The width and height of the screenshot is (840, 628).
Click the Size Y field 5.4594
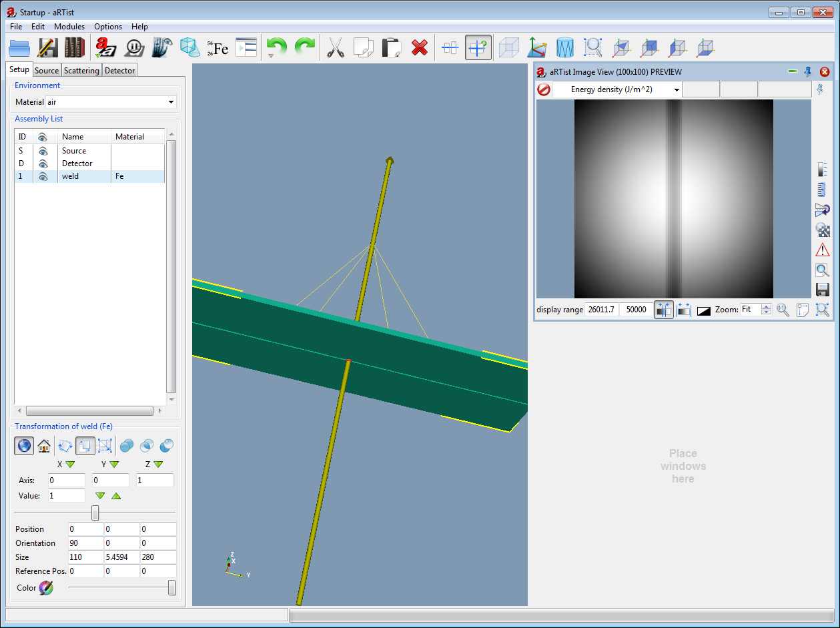coord(121,557)
